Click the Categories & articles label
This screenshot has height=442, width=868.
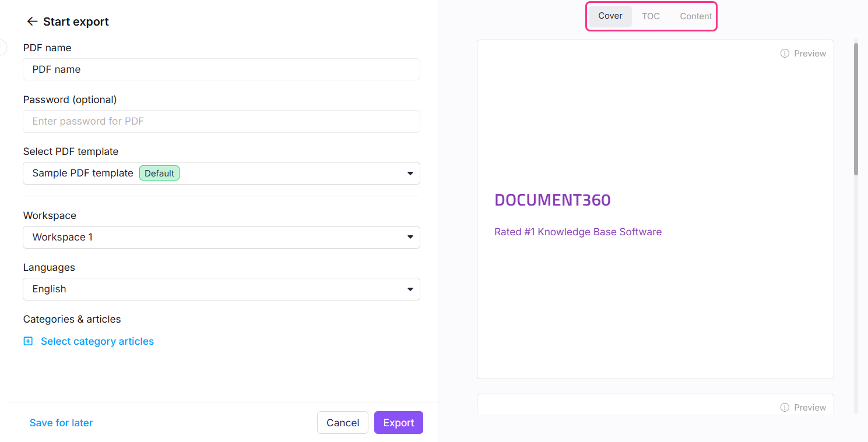tap(72, 319)
